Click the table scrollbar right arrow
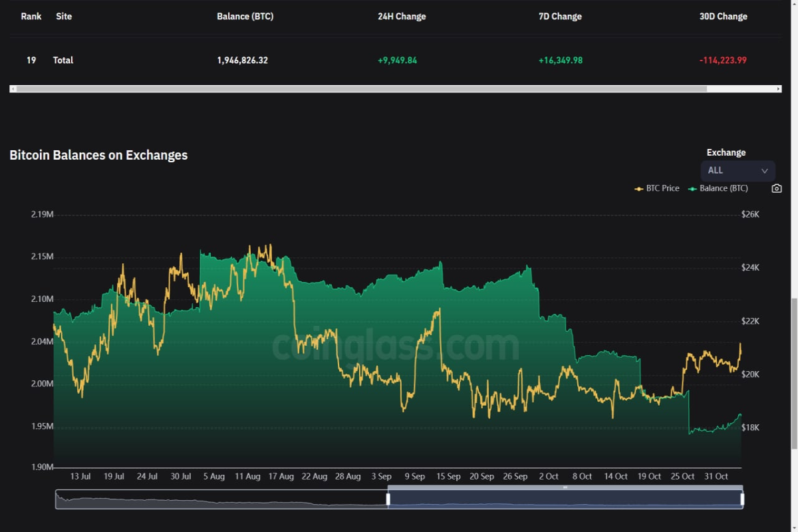This screenshot has height=532, width=798. [x=778, y=88]
